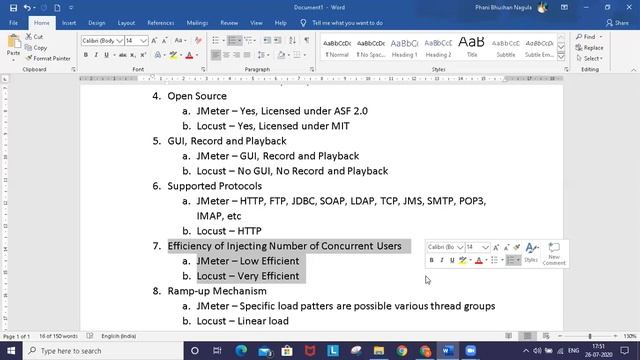Click Format Painter in mini toolbar
This screenshot has width=640, height=360.
(517, 247)
